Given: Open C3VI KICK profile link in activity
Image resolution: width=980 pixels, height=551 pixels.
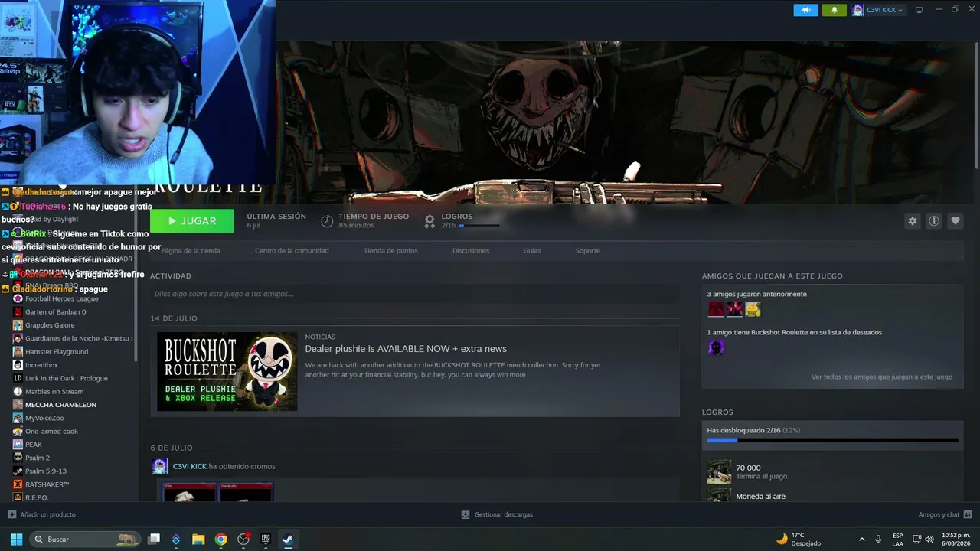Looking at the screenshot, I should point(190,466).
